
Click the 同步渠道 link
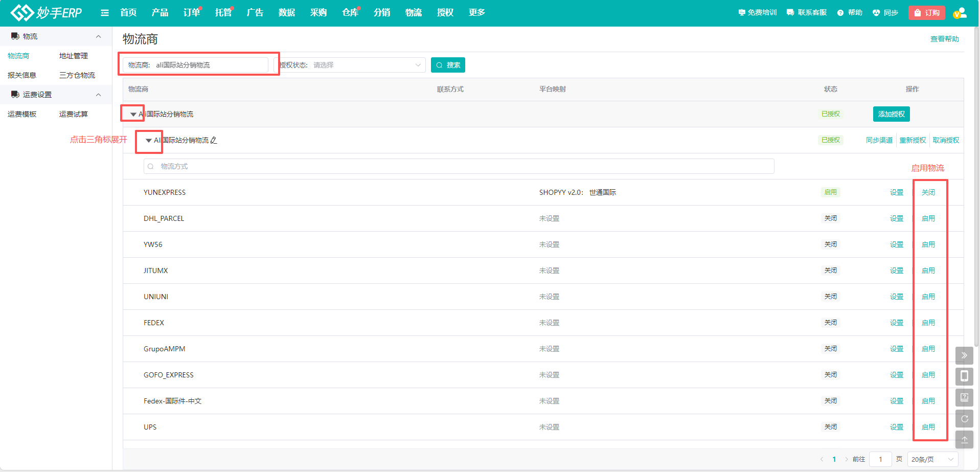879,140
